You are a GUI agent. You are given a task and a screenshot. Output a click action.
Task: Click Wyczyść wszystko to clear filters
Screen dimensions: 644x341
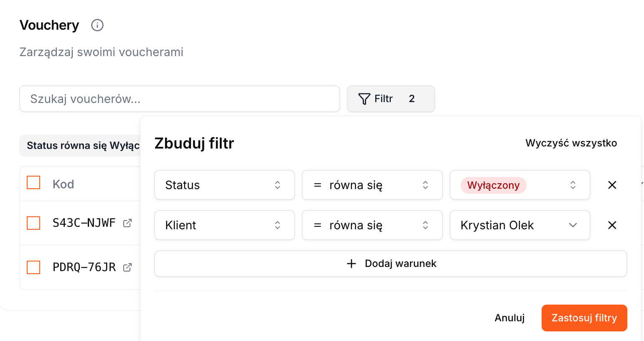pos(571,143)
